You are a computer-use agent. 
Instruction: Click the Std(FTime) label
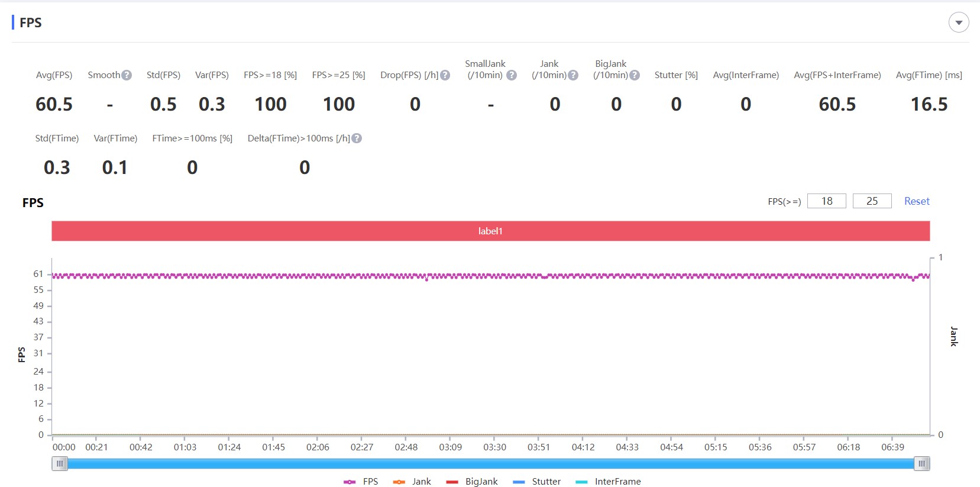click(57, 138)
